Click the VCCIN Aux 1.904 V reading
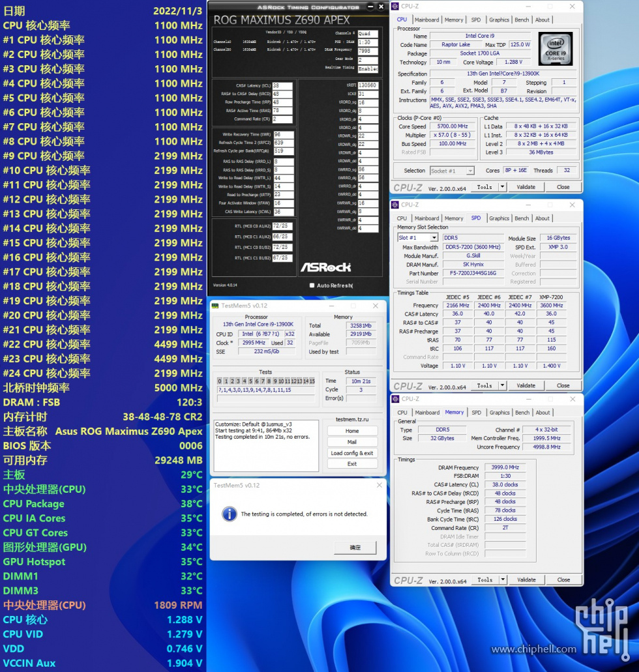 tap(103, 663)
